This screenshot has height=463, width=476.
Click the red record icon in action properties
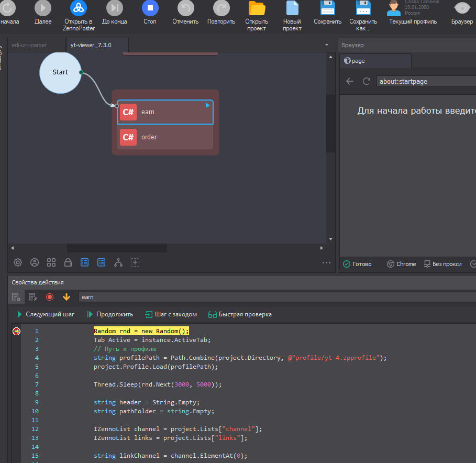(50, 297)
